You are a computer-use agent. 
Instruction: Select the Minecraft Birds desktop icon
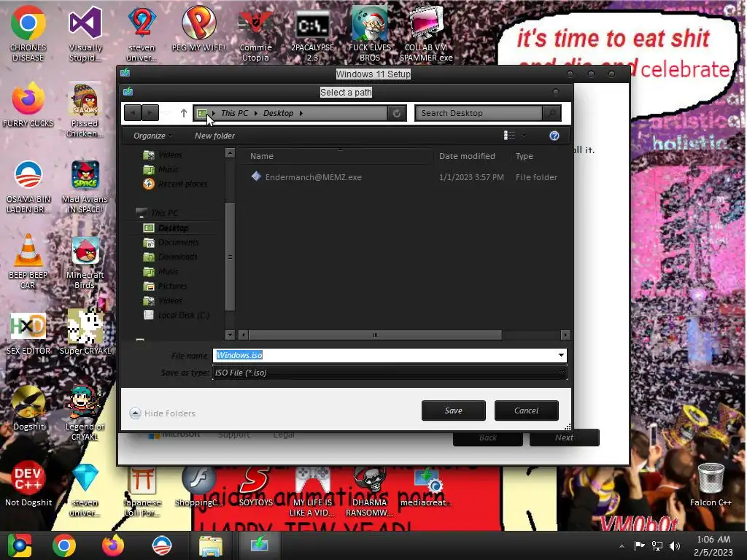85,262
